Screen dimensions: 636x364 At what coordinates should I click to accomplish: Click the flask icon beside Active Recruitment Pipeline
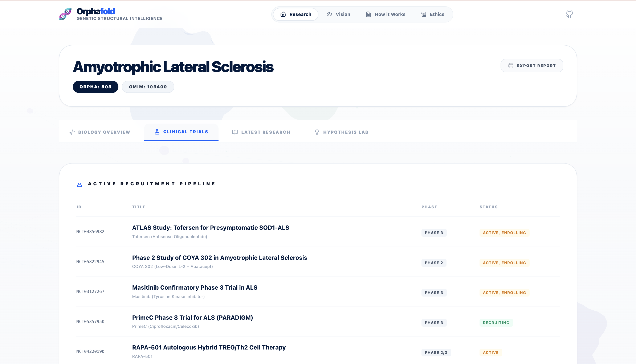(x=79, y=184)
